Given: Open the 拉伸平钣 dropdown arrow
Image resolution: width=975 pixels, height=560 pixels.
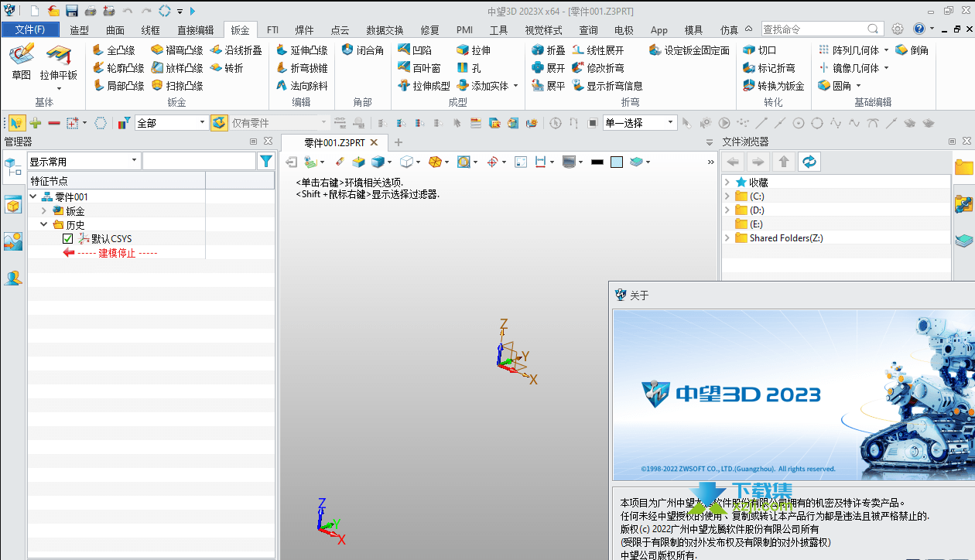Looking at the screenshot, I should click(59, 88).
